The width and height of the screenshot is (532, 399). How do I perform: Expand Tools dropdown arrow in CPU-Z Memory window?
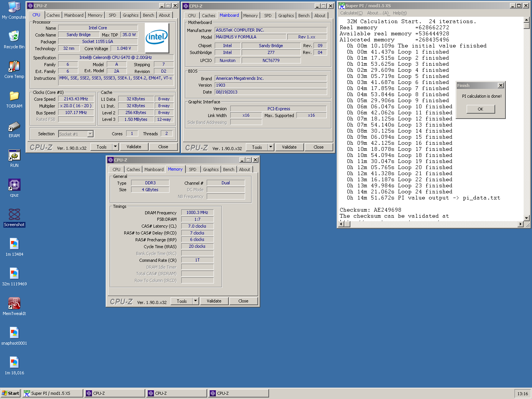(x=196, y=301)
